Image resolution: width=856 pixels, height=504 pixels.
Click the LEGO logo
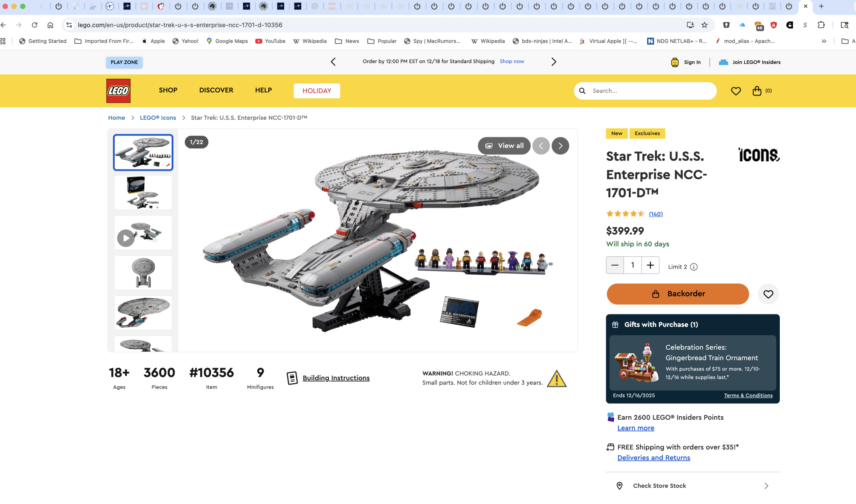119,91
